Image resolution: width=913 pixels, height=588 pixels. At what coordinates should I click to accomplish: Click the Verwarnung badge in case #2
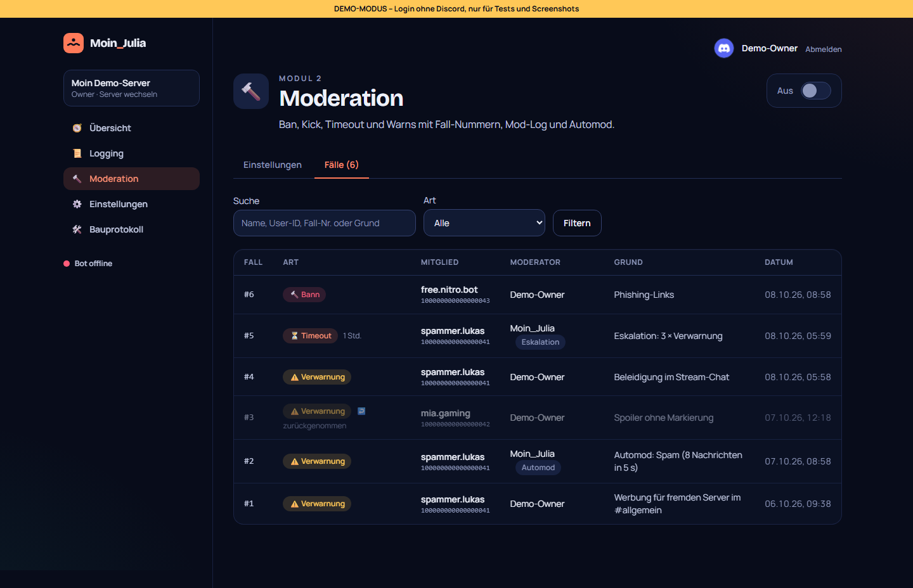pos(317,461)
